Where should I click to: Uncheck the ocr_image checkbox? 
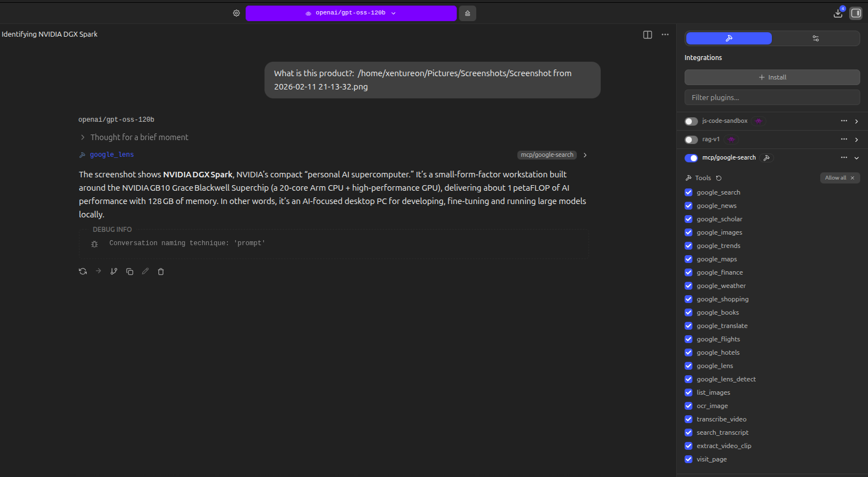tap(689, 406)
